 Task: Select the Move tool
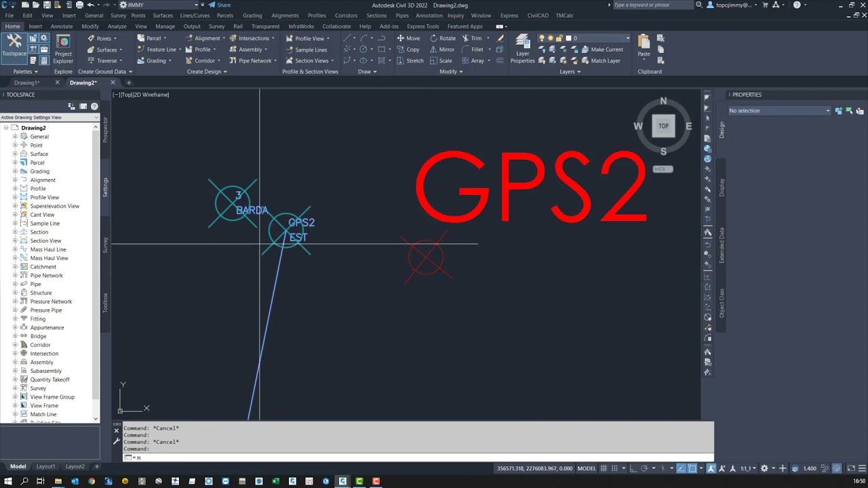(x=408, y=38)
